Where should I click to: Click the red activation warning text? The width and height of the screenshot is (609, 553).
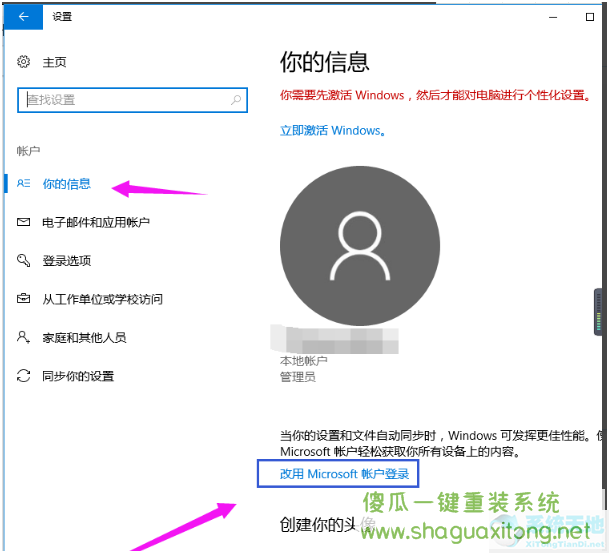(435, 95)
